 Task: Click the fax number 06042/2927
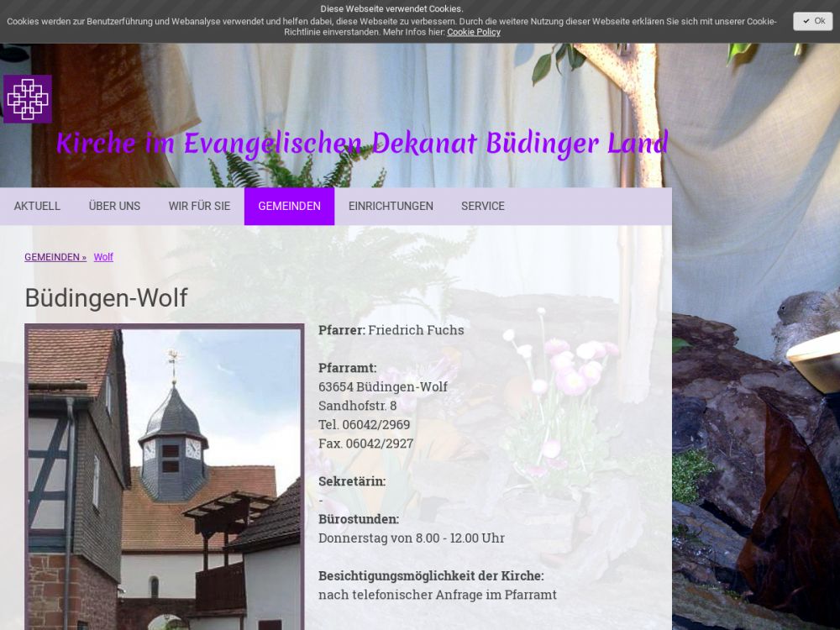[379, 444]
